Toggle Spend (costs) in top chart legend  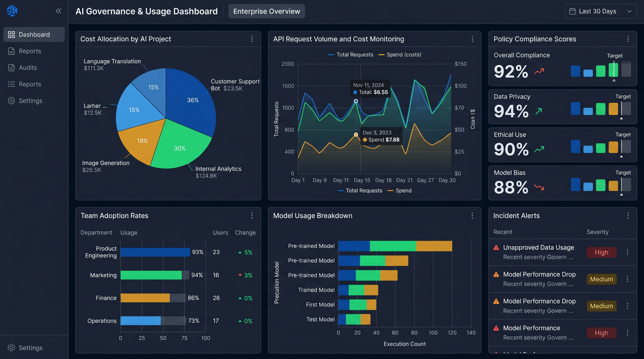400,55
